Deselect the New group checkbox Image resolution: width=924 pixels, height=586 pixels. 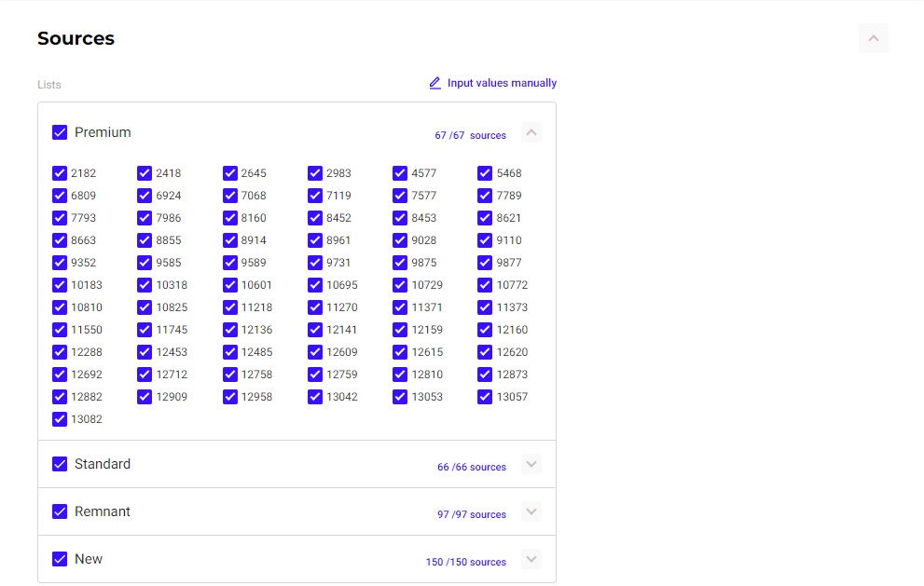tap(60, 559)
